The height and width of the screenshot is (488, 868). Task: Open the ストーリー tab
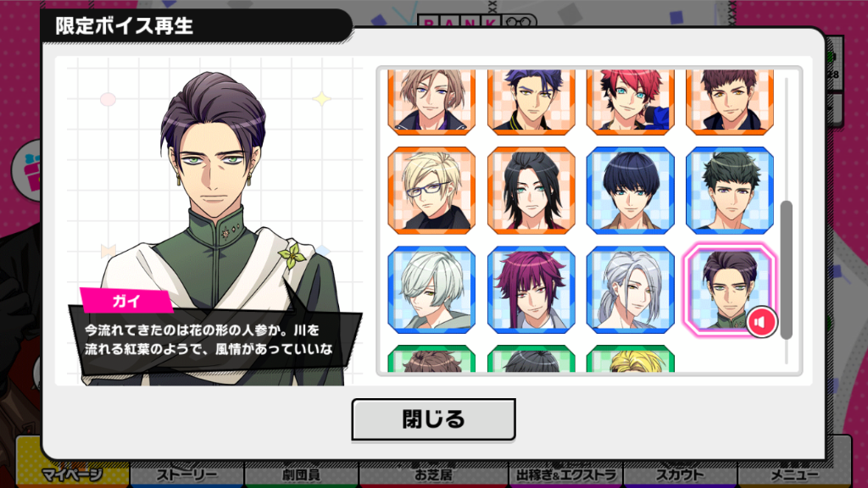[x=187, y=474]
